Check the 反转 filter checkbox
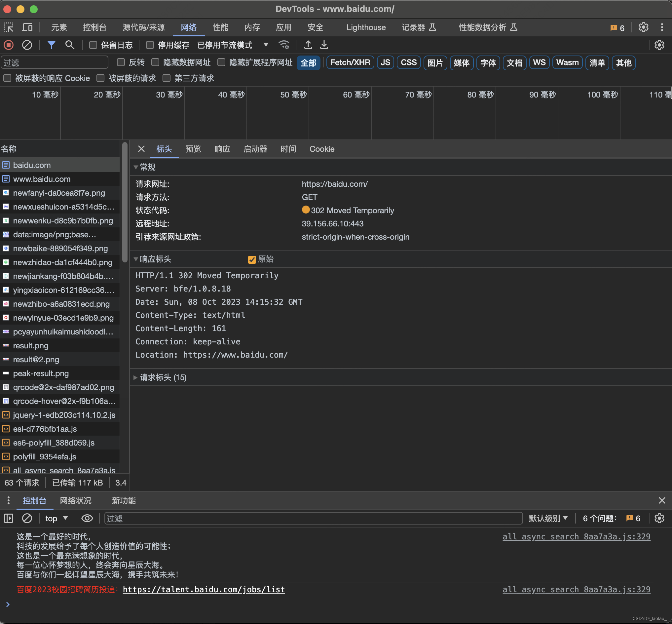This screenshot has height=624, width=672. click(x=121, y=62)
